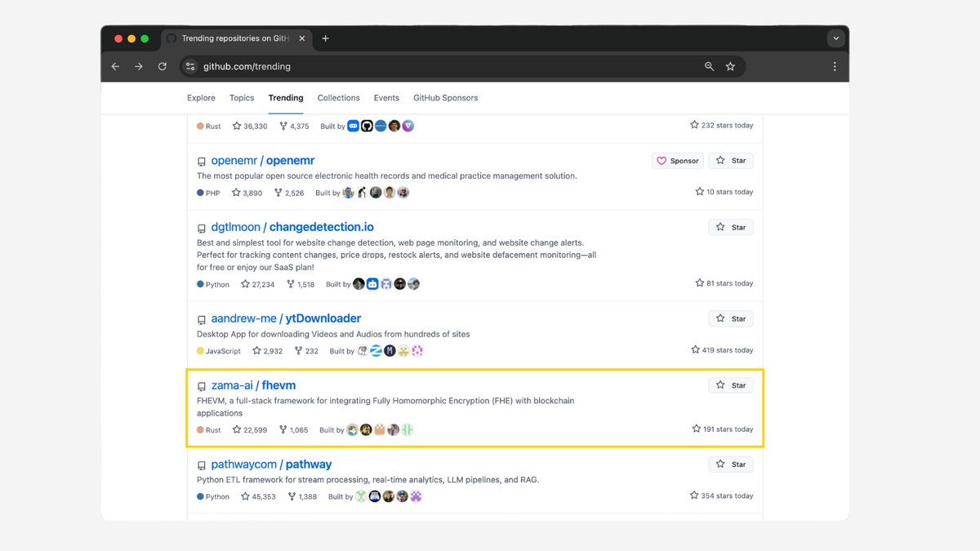The width and height of the screenshot is (980, 551).
Task: View ytDownloader forks count 232
Action: pyautogui.click(x=306, y=351)
